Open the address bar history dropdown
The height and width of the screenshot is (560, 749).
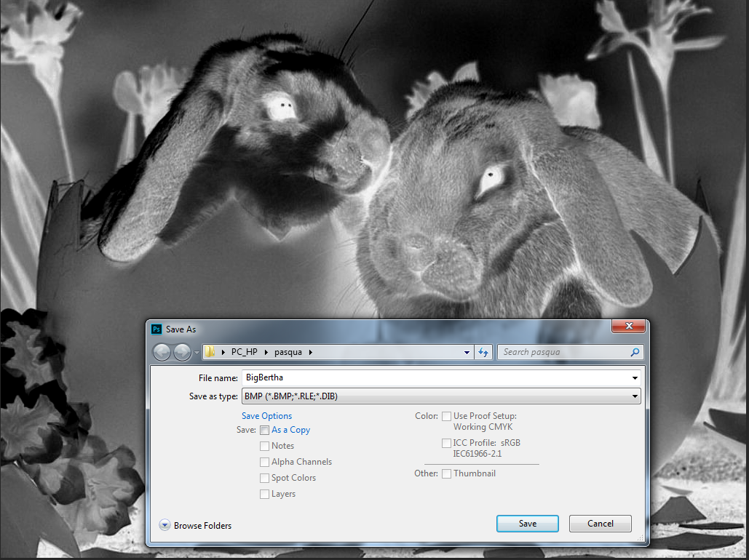[x=467, y=352]
